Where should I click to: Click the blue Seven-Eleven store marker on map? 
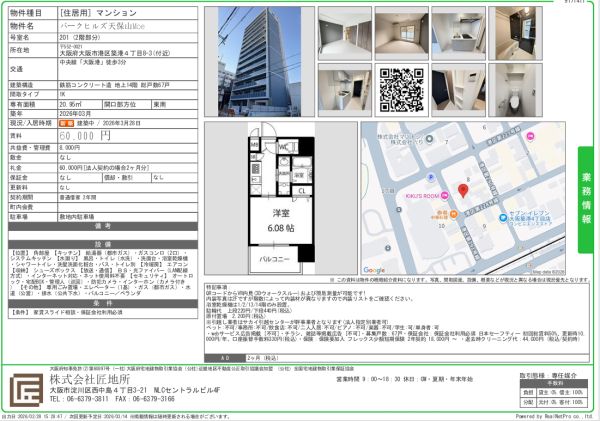[x=504, y=218]
